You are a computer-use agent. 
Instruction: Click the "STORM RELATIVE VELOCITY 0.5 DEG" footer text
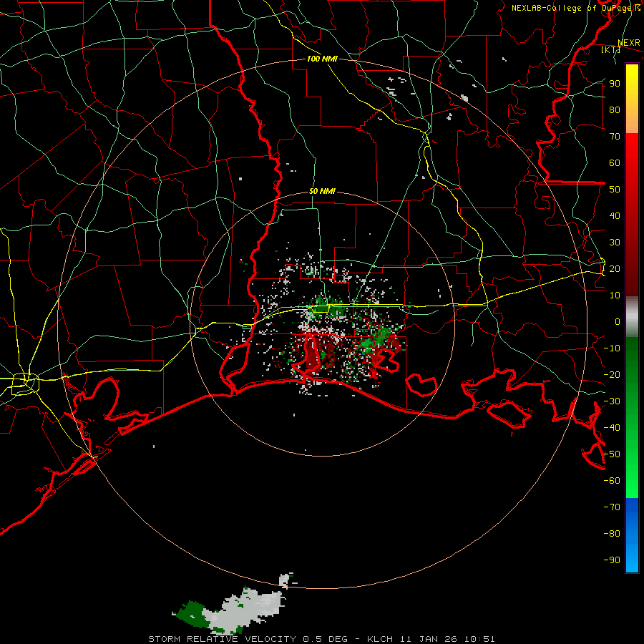(x=248, y=639)
